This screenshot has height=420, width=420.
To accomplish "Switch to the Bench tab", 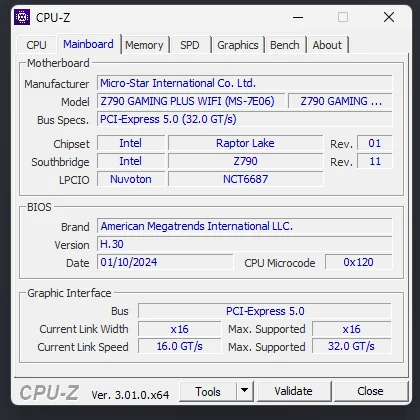I will click(285, 45).
